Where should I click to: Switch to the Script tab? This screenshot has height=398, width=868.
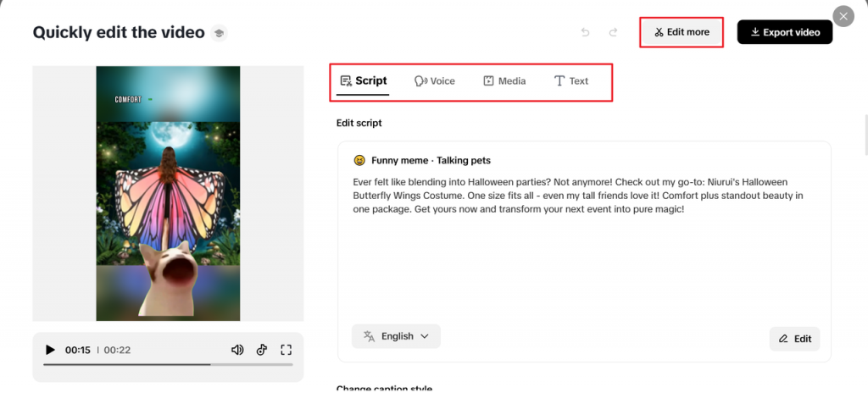coord(364,80)
